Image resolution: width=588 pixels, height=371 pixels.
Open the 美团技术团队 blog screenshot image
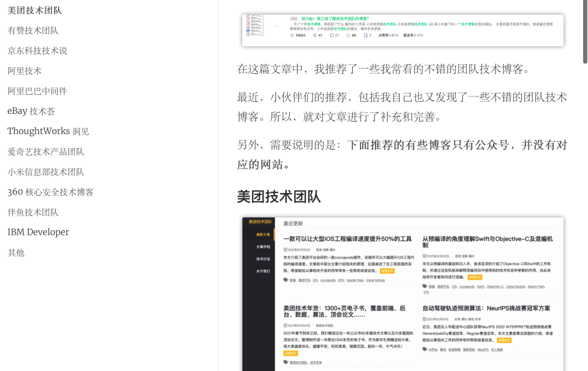pyautogui.click(x=403, y=294)
